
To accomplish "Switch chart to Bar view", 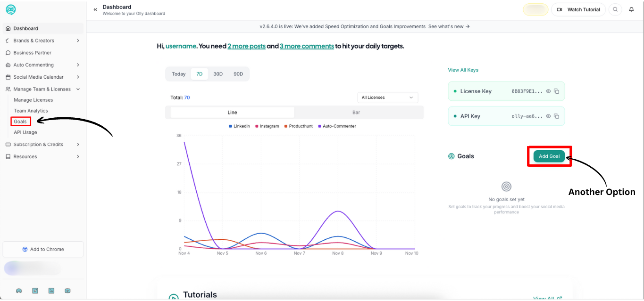I will (x=356, y=113).
